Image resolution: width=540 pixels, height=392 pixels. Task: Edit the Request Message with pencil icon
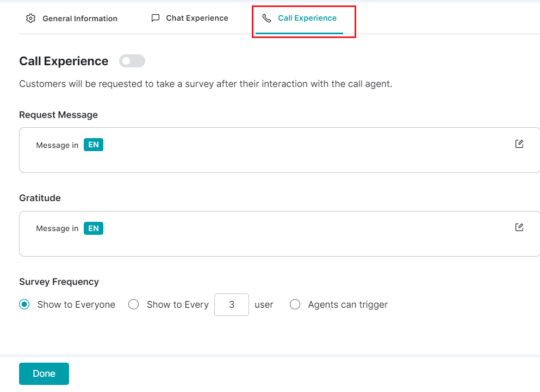coord(519,144)
